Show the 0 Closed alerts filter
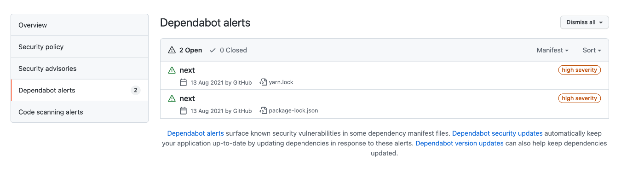Viewport: 644px width, 172px height. pyautogui.click(x=228, y=50)
